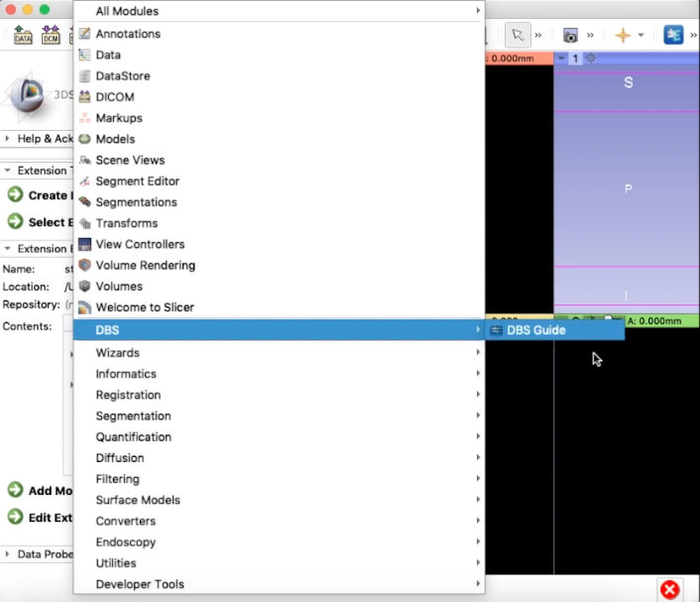Click the red error X icon
700x602 pixels.
pos(669,589)
